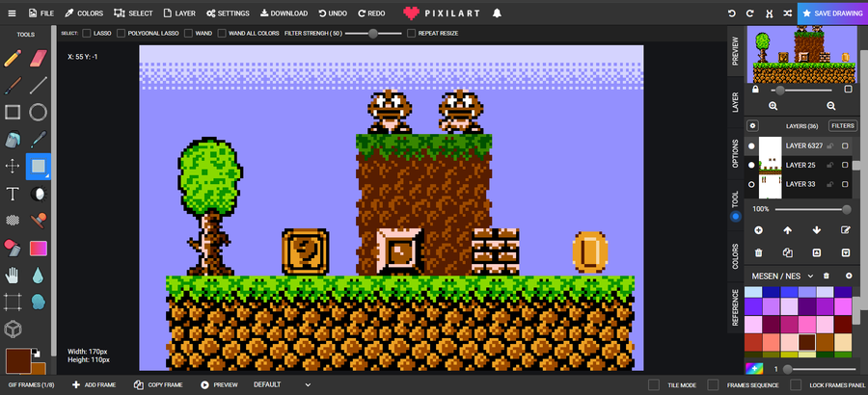The image size is (868, 395).
Task: Click the Download button
Action: coord(284,13)
